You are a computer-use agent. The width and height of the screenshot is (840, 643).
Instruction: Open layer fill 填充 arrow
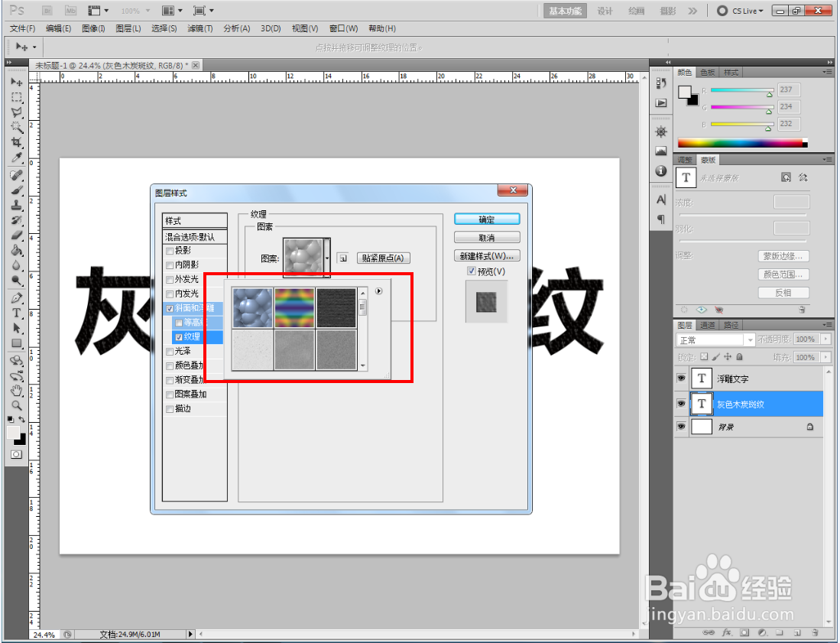point(826,357)
